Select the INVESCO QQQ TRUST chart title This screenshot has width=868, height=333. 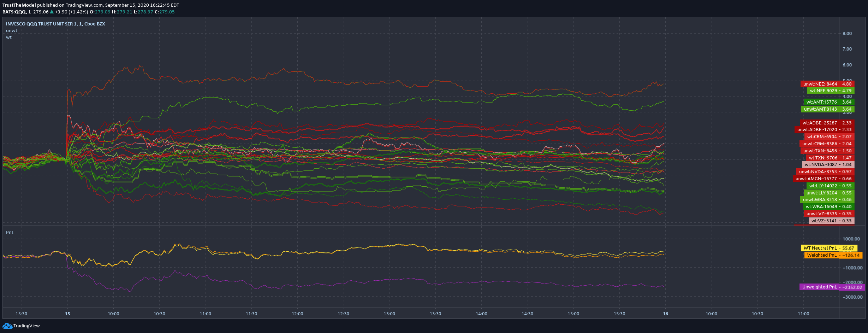(x=55, y=24)
